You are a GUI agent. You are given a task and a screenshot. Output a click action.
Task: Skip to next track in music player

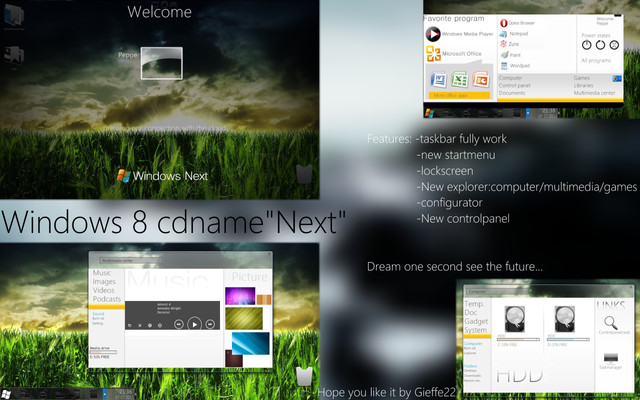tap(210, 324)
